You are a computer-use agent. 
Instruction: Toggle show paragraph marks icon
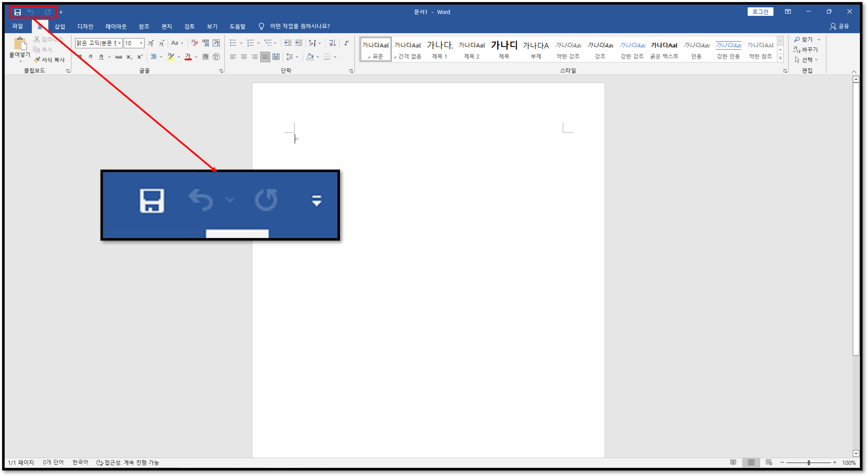point(346,43)
